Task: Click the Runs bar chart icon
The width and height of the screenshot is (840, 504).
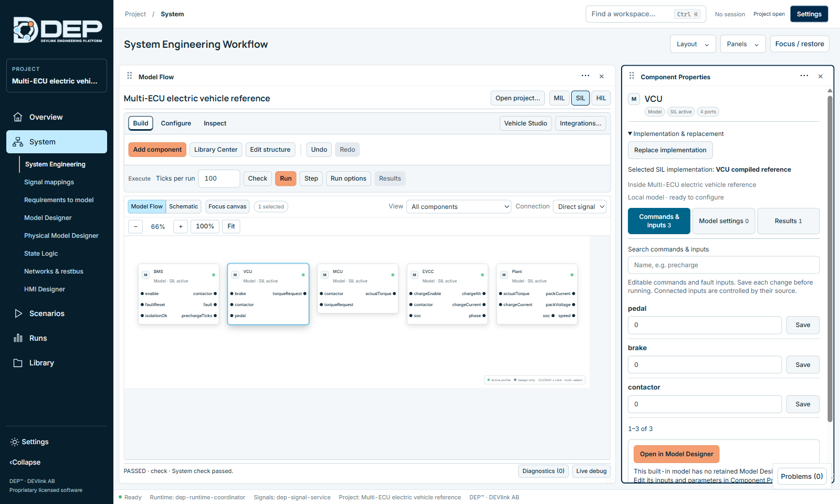Action: (x=18, y=338)
